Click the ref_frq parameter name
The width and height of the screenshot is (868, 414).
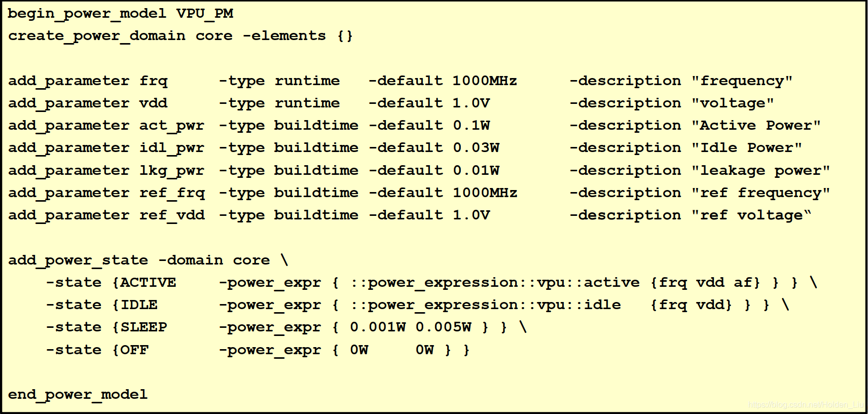coord(172,193)
